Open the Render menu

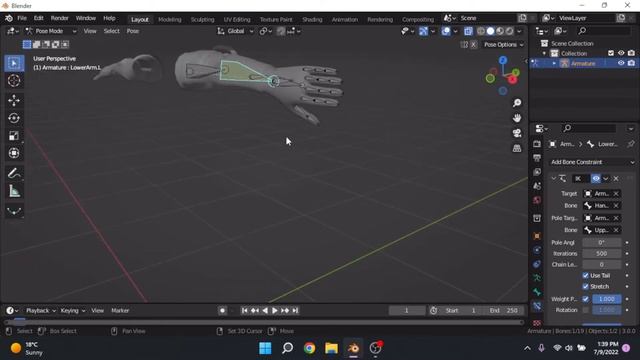[60, 18]
